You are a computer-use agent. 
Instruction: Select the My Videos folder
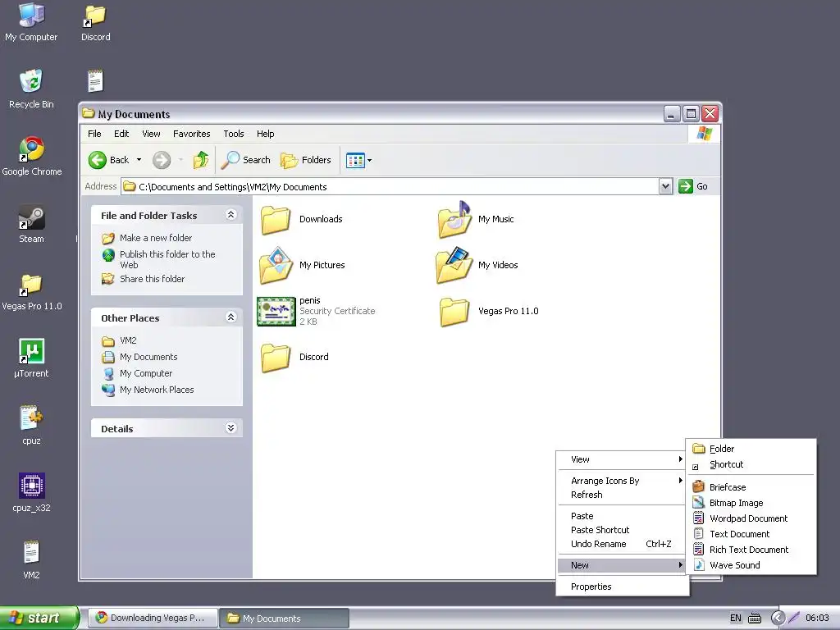(478, 265)
